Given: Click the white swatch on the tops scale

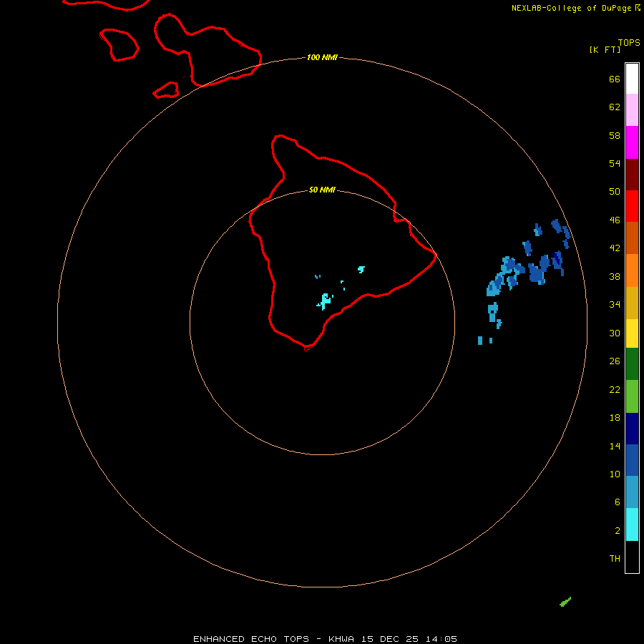Looking at the screenshot, I should pyautogui.click(x=632, y=79).
